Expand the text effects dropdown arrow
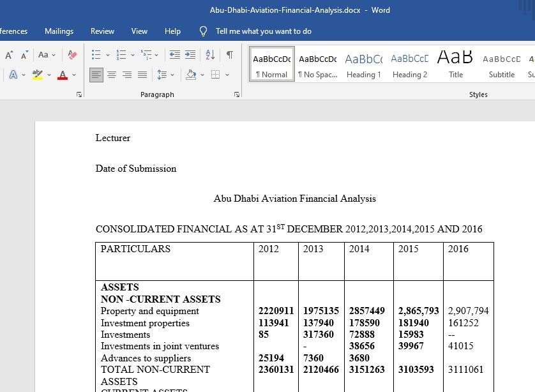This screenshot has height=392, width=535. pos(24,74)
